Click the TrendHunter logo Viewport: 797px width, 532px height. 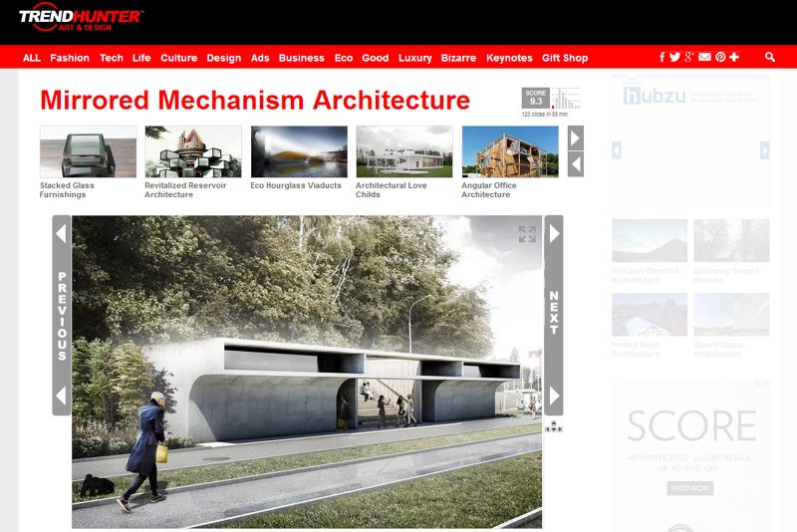point(81,17)
